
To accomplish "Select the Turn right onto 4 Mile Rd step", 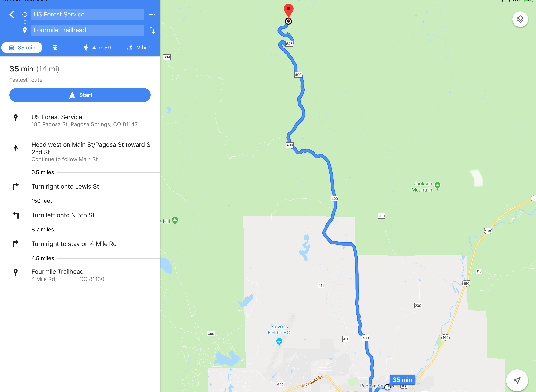I will coord(80,244).
